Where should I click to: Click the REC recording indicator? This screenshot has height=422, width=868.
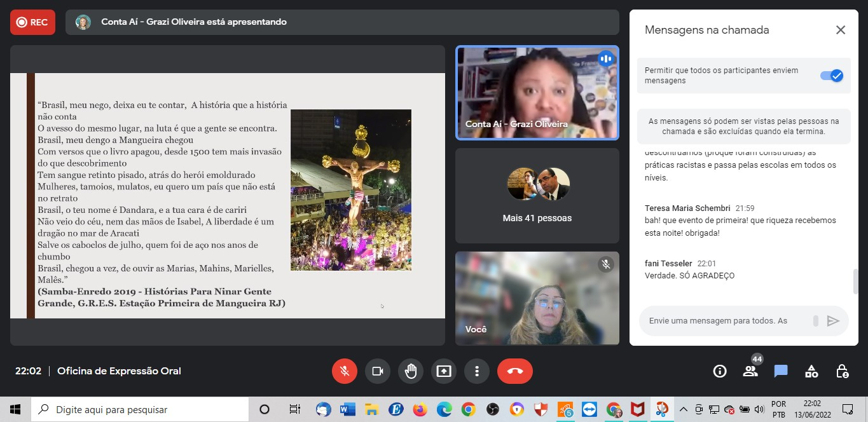click(32, 22)
